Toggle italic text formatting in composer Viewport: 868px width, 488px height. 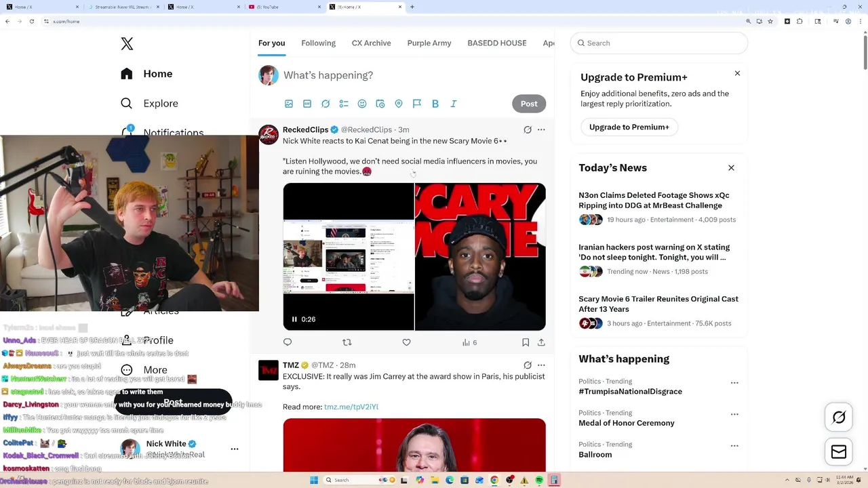click(x=454, y=104)
